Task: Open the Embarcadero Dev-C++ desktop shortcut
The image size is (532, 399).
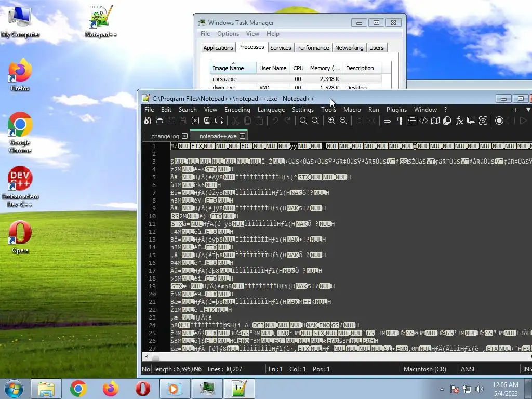Action: pyautogui.click(x=20, y=187)
